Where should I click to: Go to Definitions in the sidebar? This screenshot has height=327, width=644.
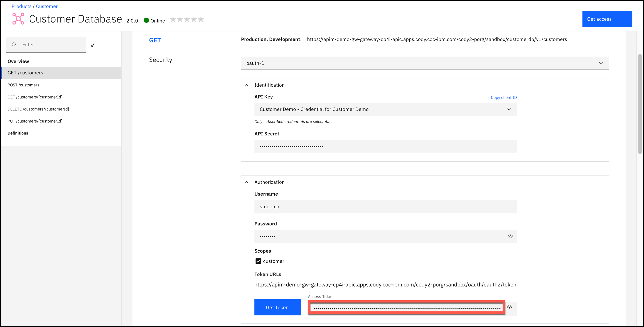click(x=18, y=133)
